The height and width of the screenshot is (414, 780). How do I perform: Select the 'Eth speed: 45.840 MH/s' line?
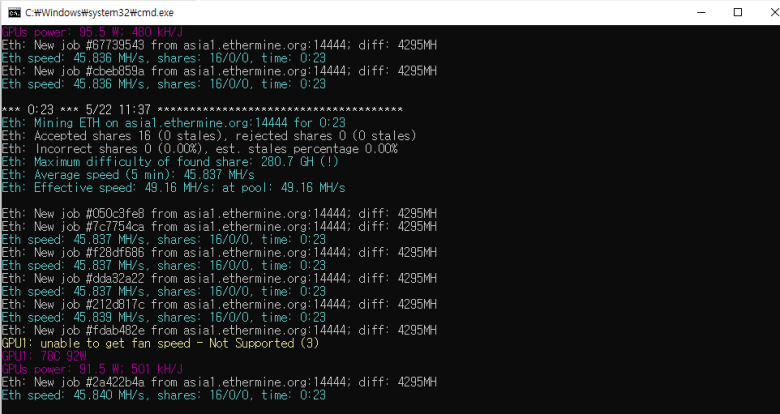(164, 395)
